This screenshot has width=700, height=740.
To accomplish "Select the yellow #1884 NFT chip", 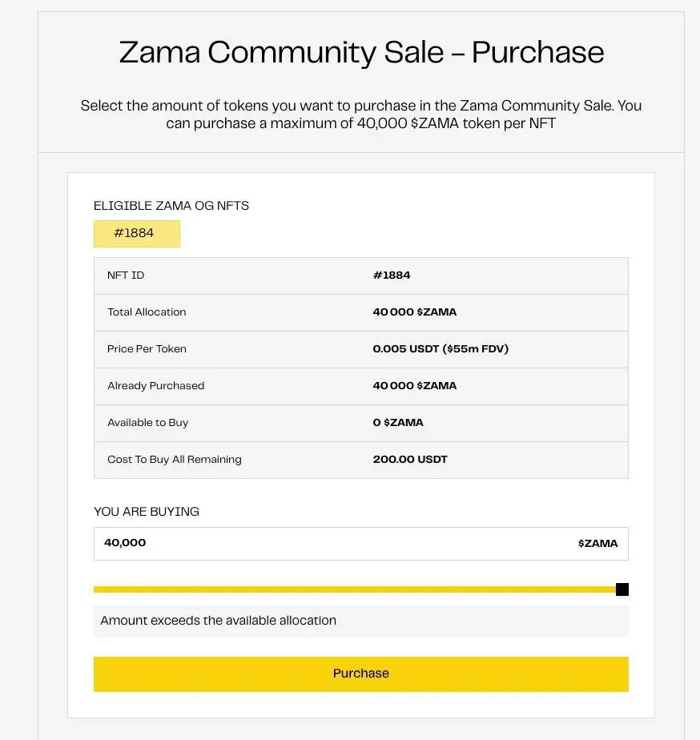I will click(136, 234).
